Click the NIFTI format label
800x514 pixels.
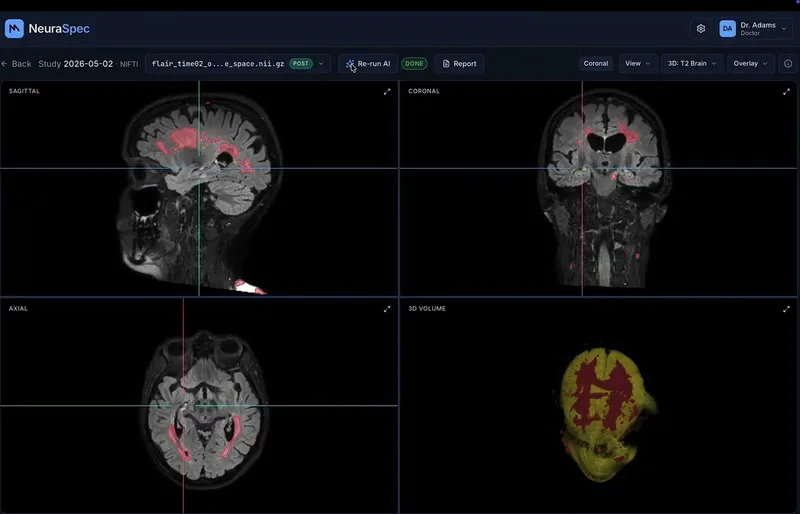click(x=129, y=64)
